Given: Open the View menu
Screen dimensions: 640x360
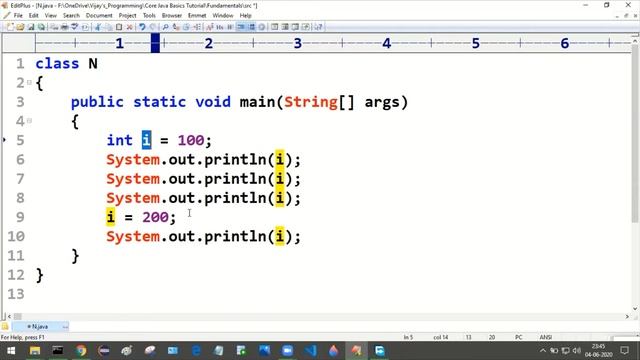Looking at the screenshot, I should (51, 16).
